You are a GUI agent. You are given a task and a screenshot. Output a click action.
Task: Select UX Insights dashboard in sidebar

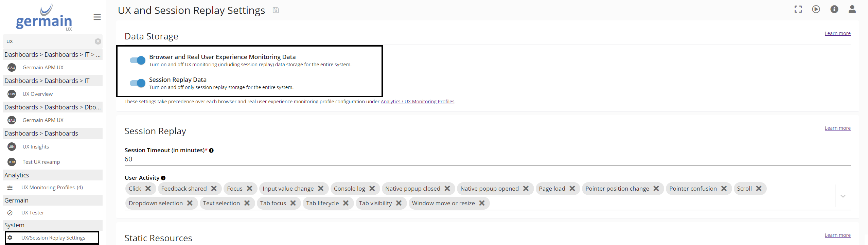click(x=36, y=147)
